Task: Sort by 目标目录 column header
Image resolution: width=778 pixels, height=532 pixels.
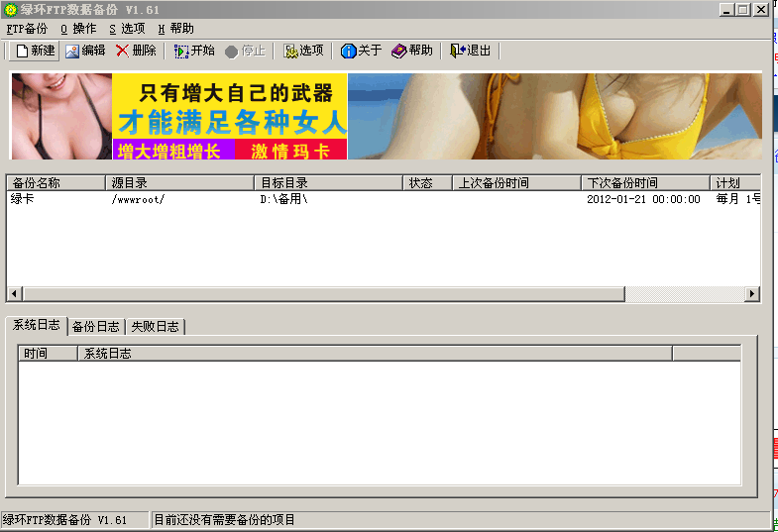Action: click(x=328, y=183)
